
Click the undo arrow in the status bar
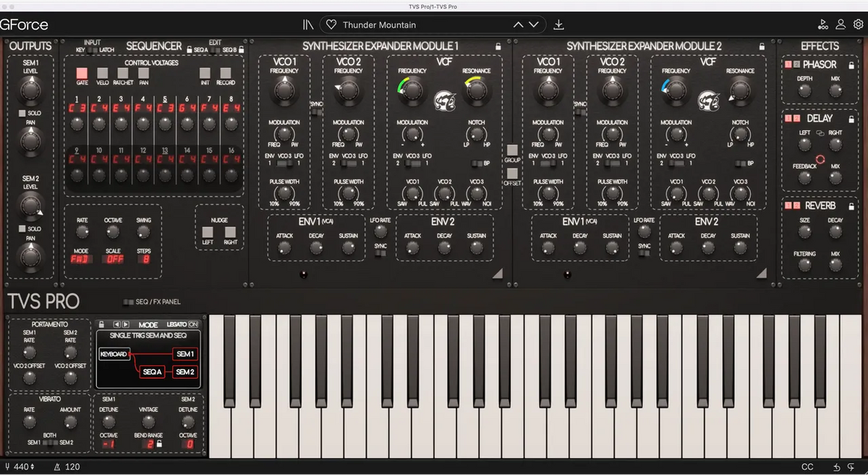[837, 467]
